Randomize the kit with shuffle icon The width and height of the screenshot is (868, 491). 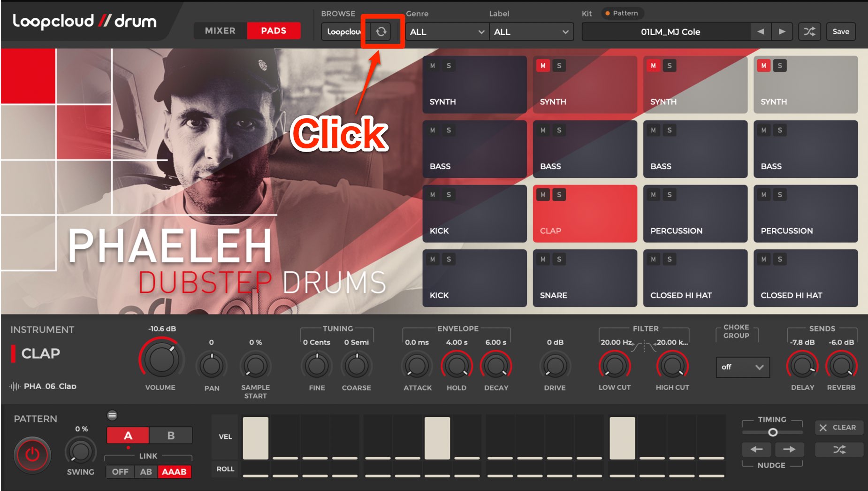click(x=809, y=31)
